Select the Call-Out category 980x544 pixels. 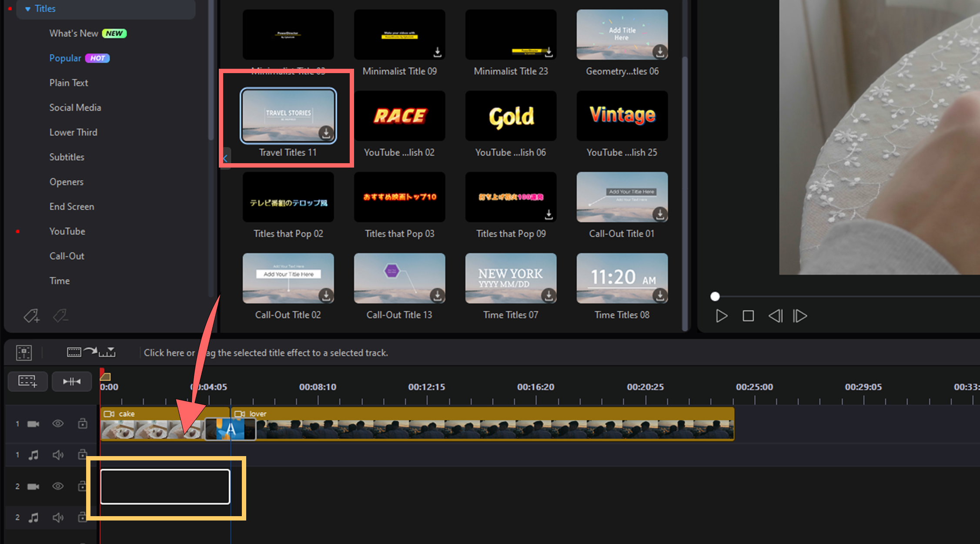pyautogui.click(x=67, y=256)
